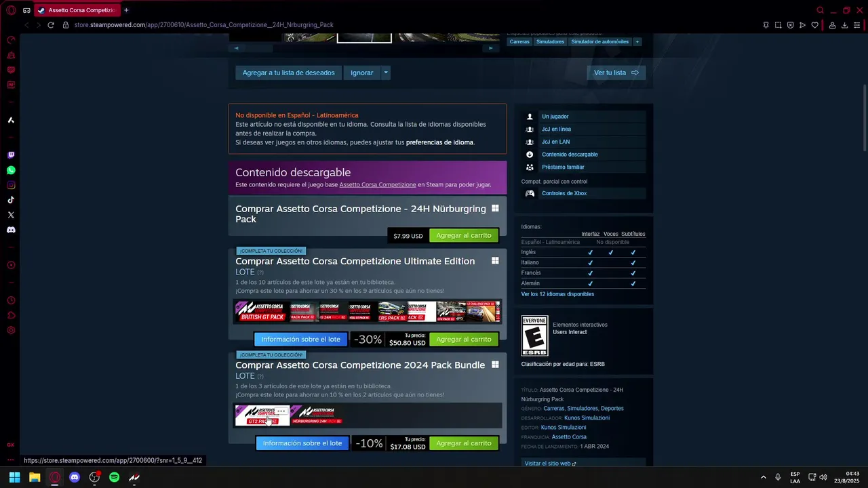Click the Simuladores tag

pyautogui.click(x=550, y=41)
